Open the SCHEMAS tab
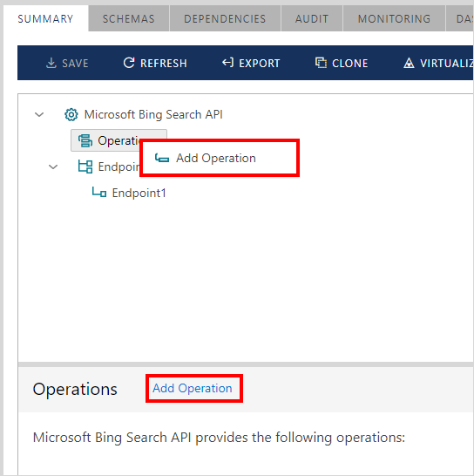This screenshot has width=474, height=476. click(x=129, y=19)
